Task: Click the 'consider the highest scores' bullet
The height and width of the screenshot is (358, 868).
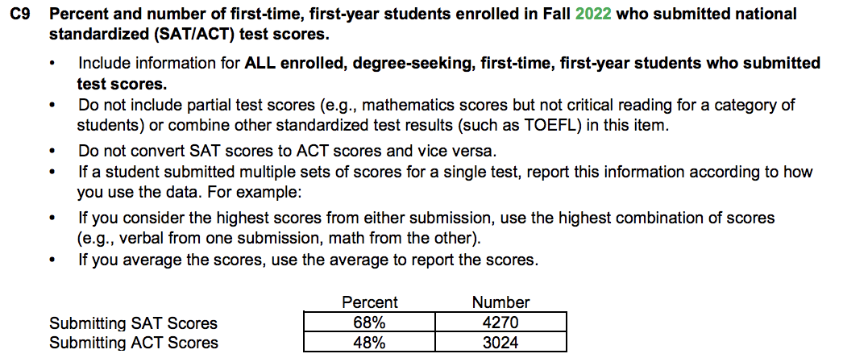Action: click(426, 227)
